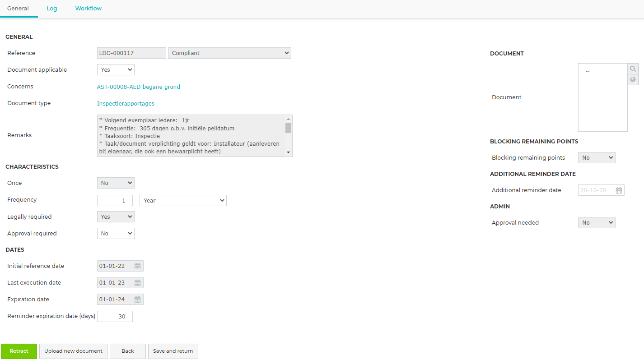Click the Upload new document button
The width and height of the screenshot is (644, 364).
[x=73, y=351]
